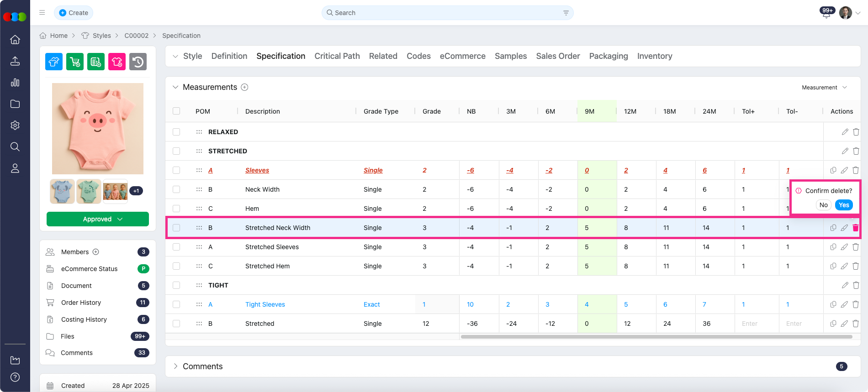868x392 pixels.
Task: Open the Measurement view dropdown
Action: [x=824, y=87]
